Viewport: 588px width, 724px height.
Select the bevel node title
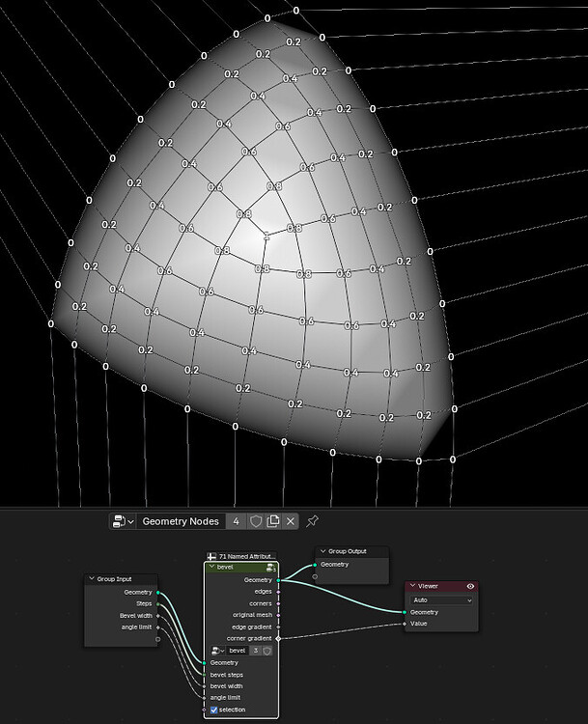coord(225,567)
